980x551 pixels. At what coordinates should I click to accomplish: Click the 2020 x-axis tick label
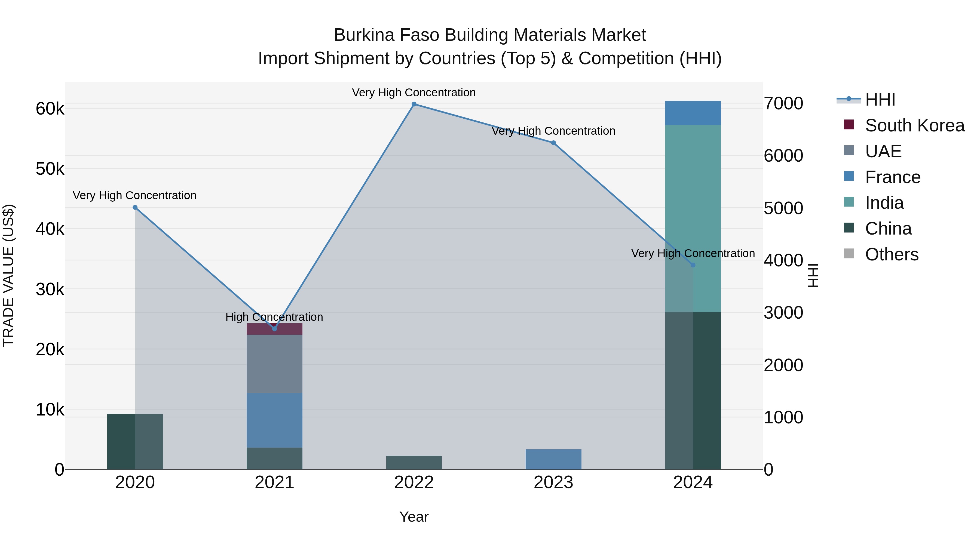point(135,482)
